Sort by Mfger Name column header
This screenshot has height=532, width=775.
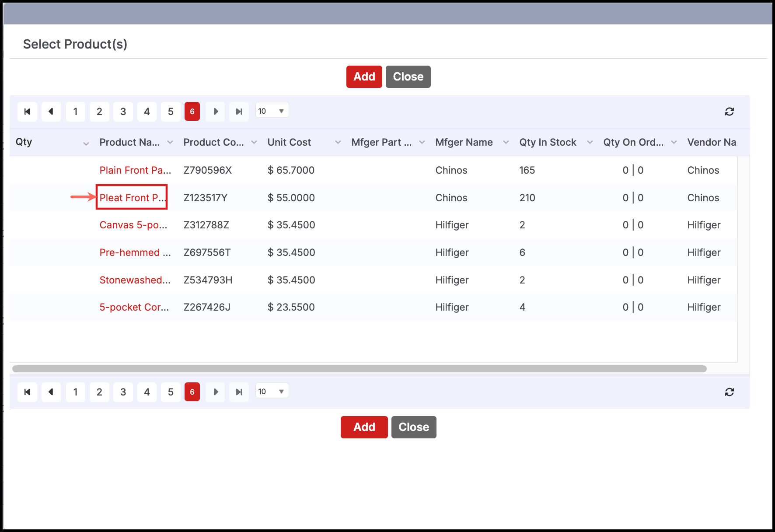pyautogui.click(x=464, y=142)
